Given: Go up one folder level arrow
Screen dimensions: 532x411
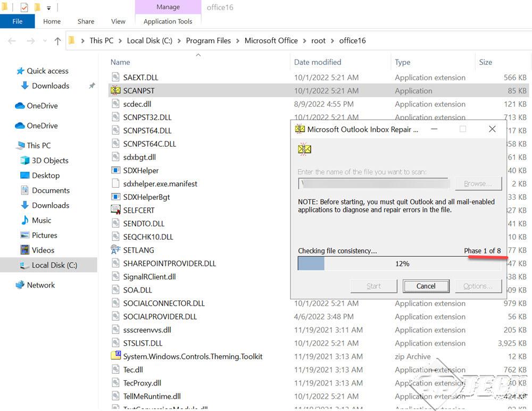Looking at the screenshot, I should [x=57, y=41].
